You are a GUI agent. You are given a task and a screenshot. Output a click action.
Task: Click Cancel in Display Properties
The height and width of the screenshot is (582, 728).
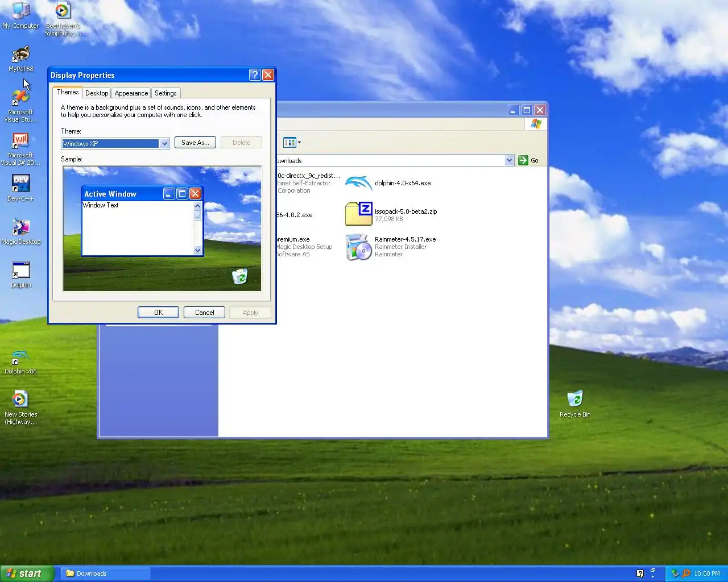click(205, 313)
